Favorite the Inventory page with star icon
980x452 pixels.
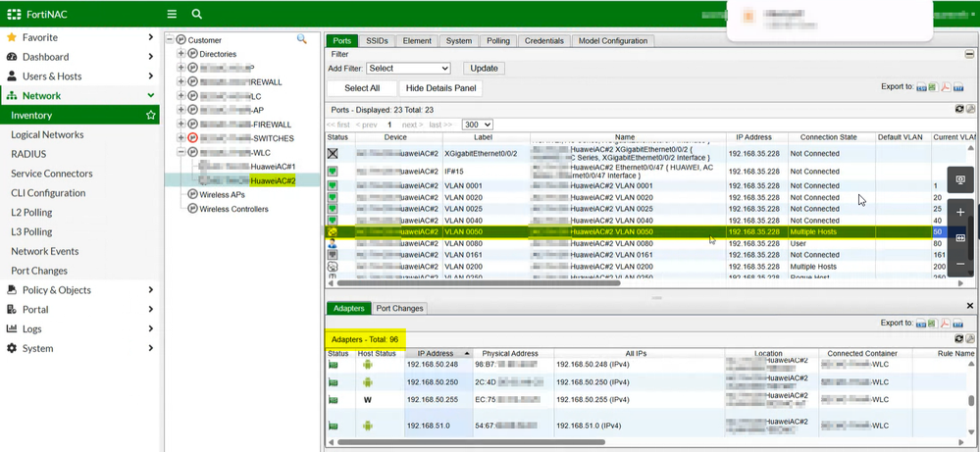150,115
